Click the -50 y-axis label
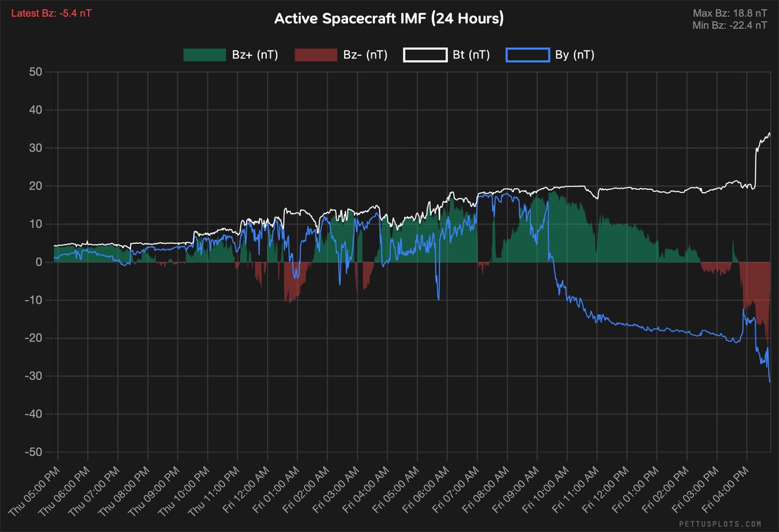 (33, 452)
